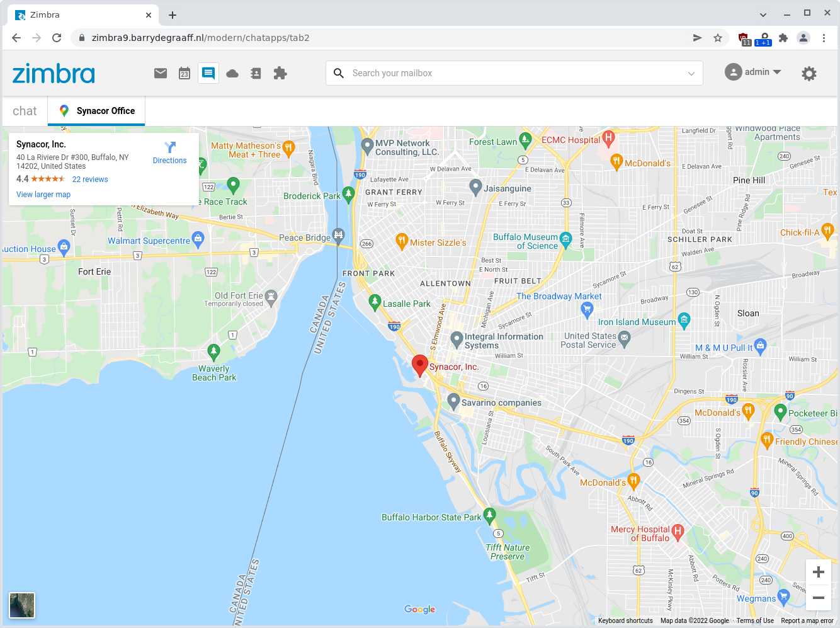Click the Directions arrow icon

(x=170, y=147)
